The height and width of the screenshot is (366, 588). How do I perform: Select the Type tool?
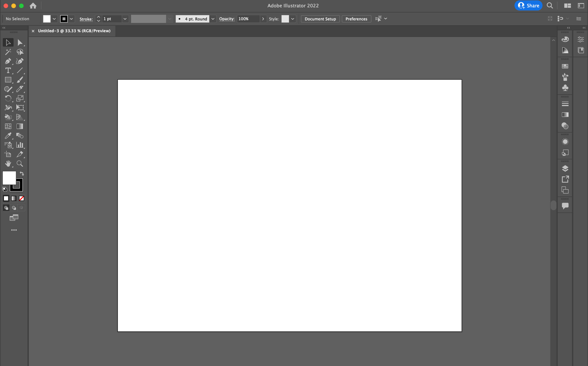tap(8, 70)
